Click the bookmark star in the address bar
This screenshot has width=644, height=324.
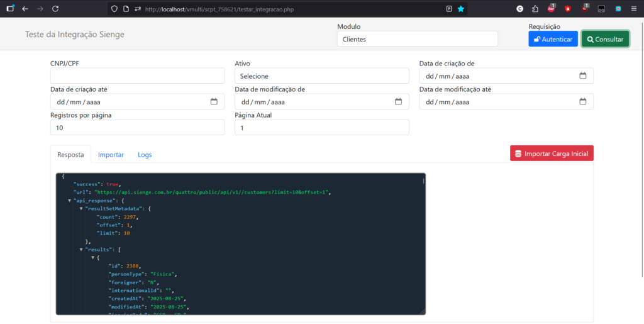(x=461, y=9)
